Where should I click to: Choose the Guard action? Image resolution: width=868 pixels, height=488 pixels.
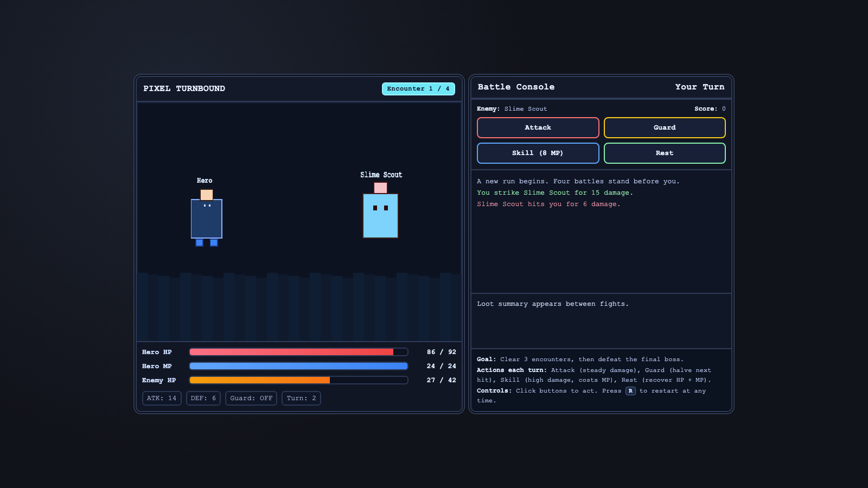[x=665, y=127]
